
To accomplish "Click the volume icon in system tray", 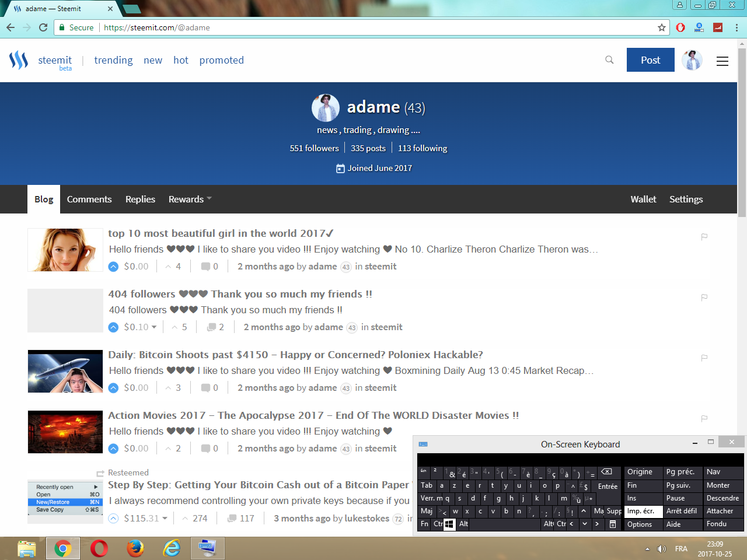I will pos(662,549).
